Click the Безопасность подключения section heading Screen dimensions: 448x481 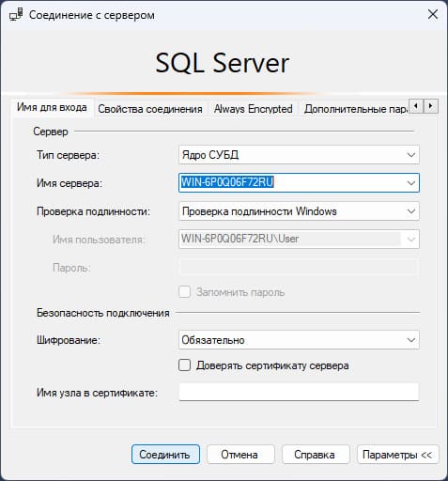(103, 313)
